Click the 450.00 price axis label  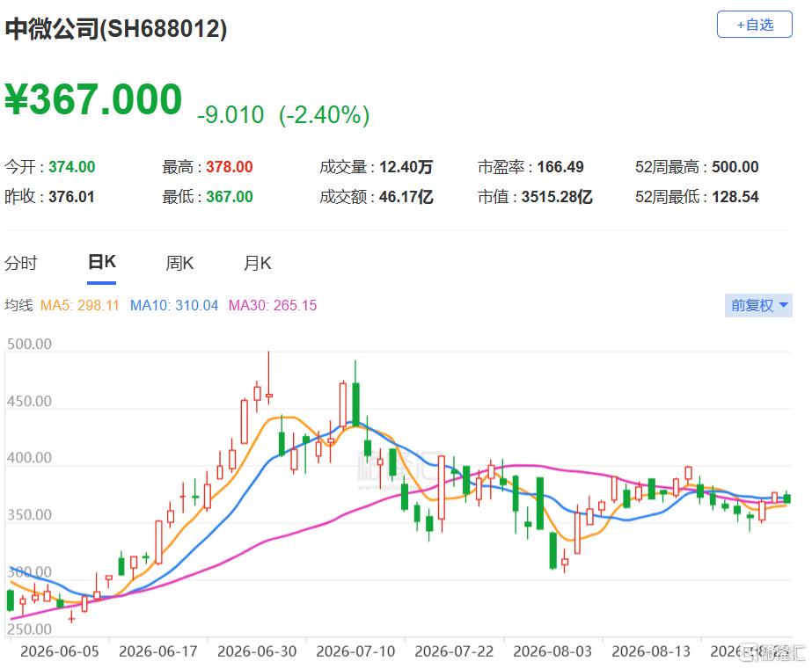(30, 402)
